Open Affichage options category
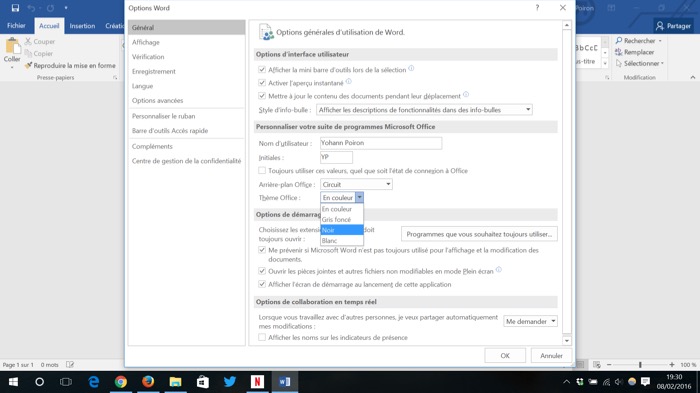This screenshot has width=700, height=393. coord(187,42)
